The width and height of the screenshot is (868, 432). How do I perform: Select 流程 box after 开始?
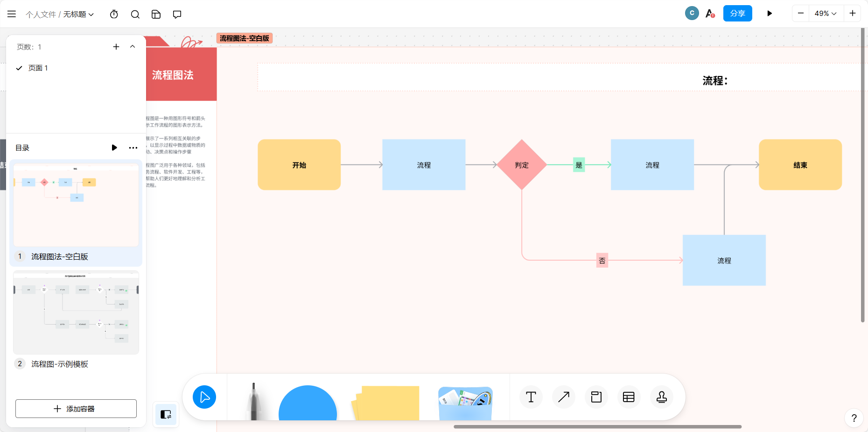coord(424,164)
